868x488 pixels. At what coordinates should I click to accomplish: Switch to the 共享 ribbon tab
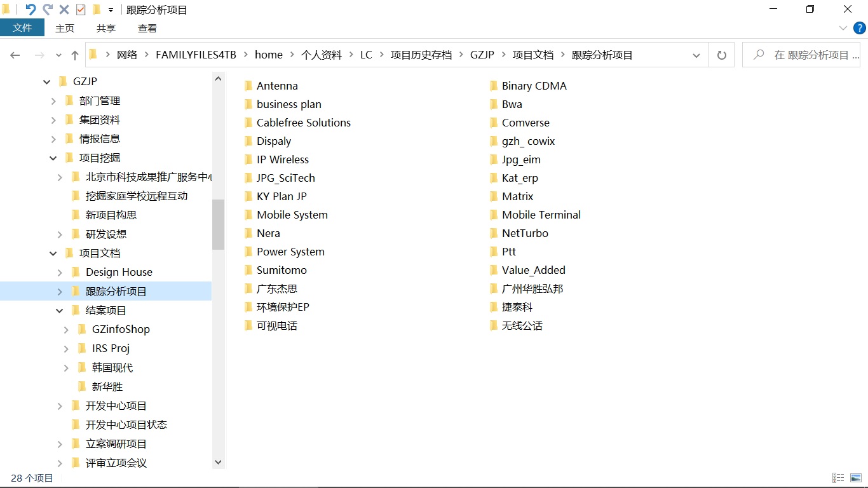[106, 28]
